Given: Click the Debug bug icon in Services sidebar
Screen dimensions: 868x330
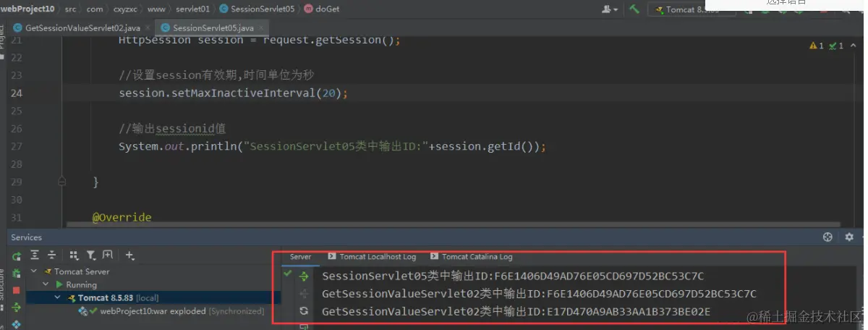Looking at the screenshot, I should tap(16, 273).
